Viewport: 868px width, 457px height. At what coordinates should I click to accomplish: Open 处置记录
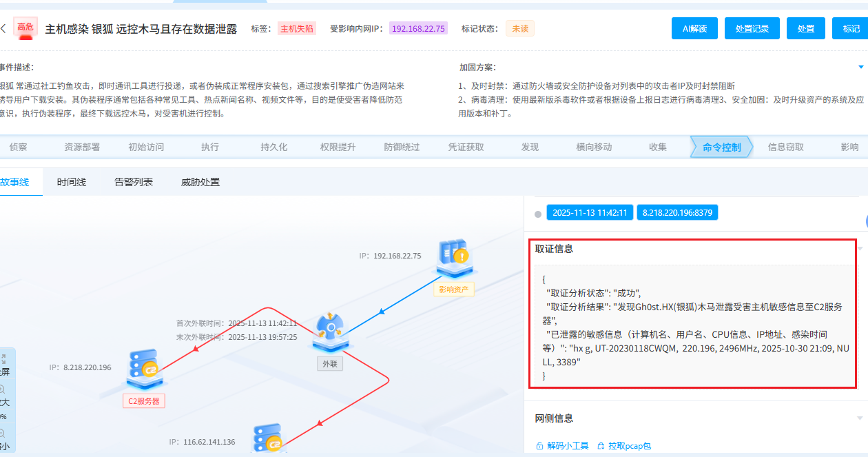pos(752,28)
